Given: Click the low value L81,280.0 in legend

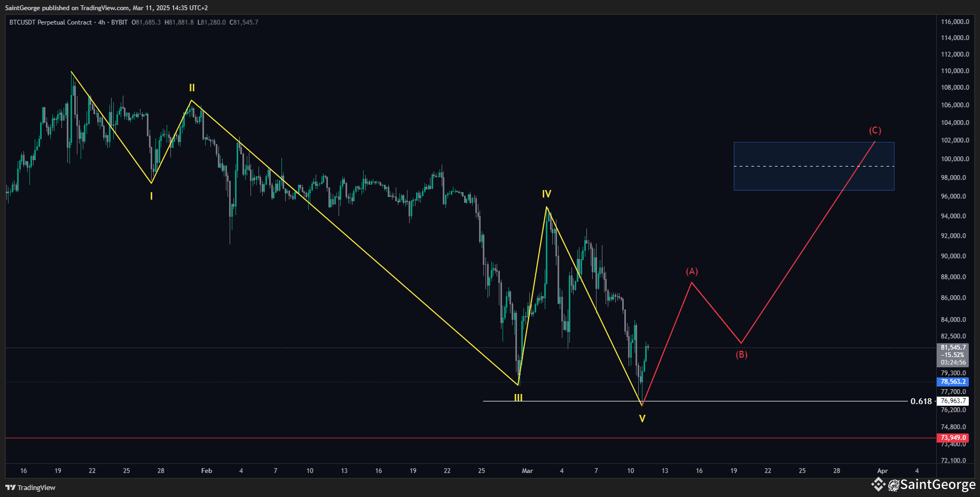Looking at the screenshot, I should point(211,22).
